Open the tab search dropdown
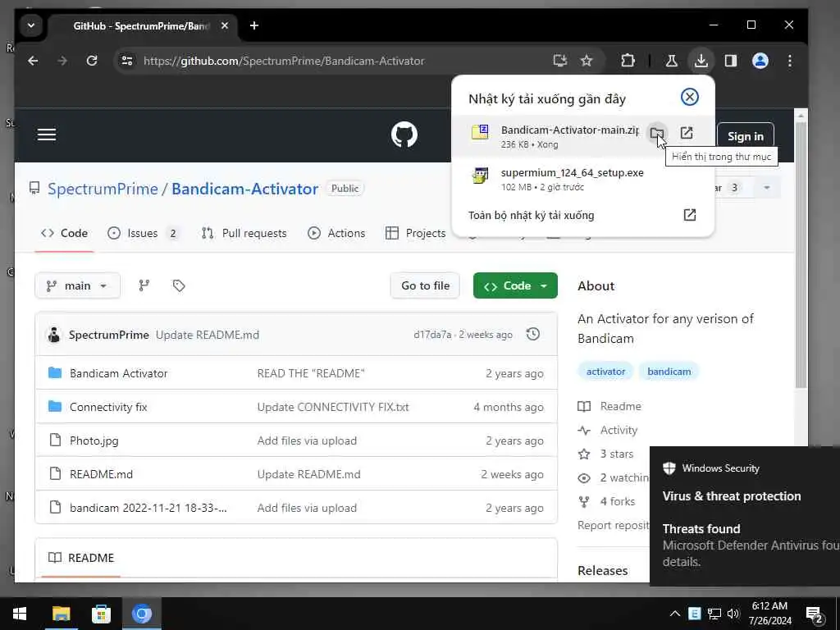Viewport: 840px width, 630px height. point(31,25)
